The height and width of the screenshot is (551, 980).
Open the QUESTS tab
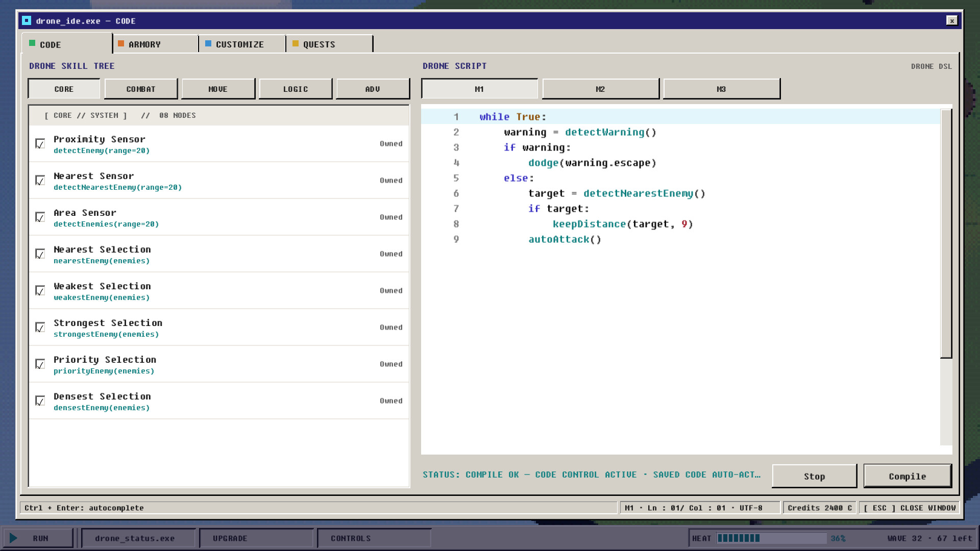coord(330,44)
